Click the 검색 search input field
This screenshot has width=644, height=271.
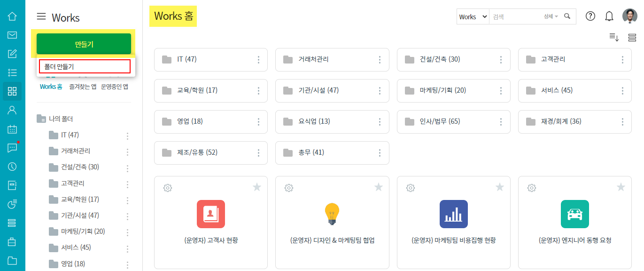tap(516, 16)
